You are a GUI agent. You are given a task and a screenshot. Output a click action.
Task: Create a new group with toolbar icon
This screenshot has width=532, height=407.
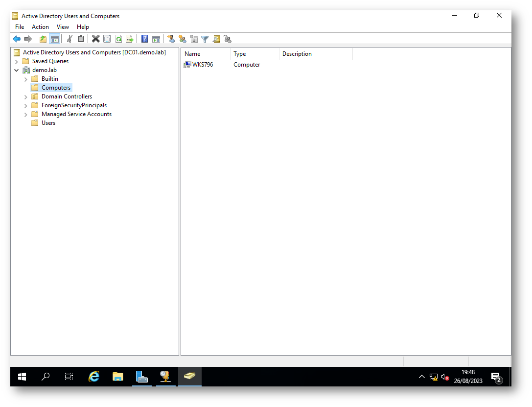pos(183,39)
